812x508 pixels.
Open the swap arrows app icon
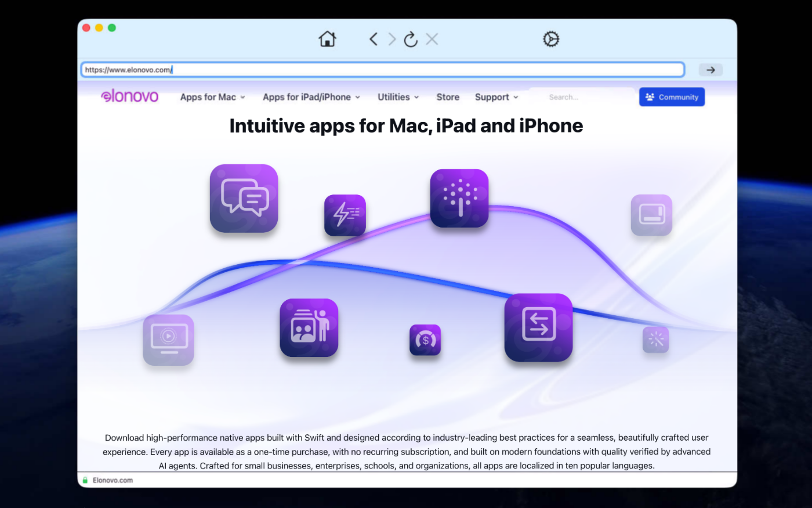tap(539, 327)
